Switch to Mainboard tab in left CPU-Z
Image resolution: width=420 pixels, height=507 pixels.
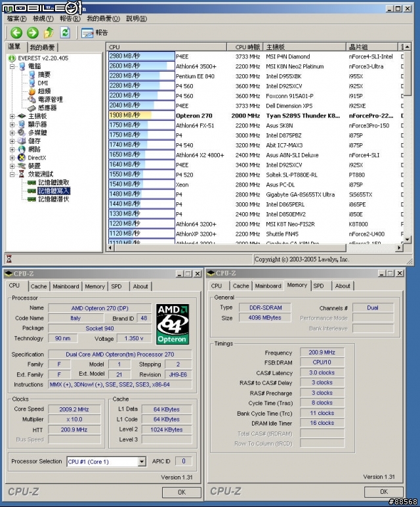click(66, 286)
